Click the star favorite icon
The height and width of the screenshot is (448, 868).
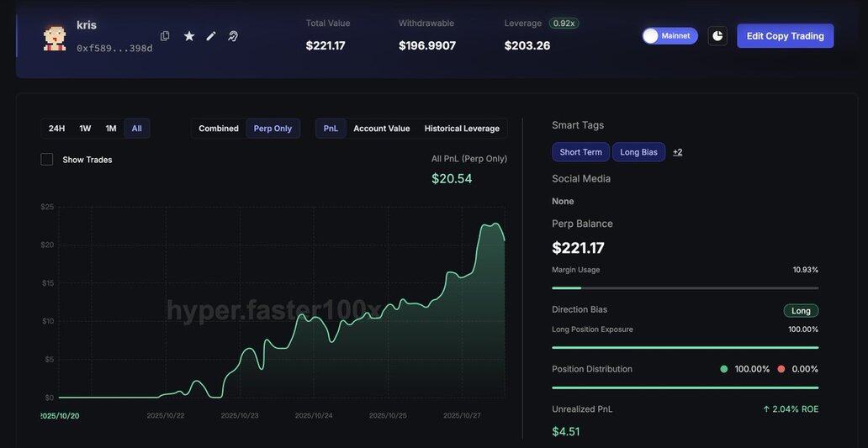(x=189, y=36)
